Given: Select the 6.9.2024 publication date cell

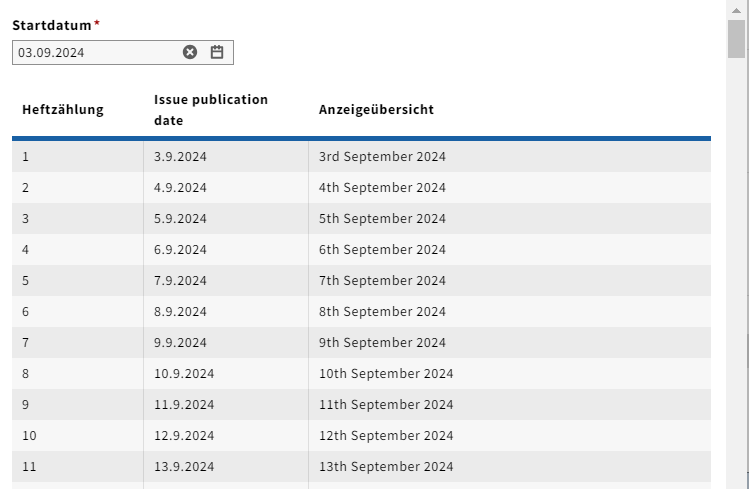Looking at the screenshot, I should (x=180, y=250).
